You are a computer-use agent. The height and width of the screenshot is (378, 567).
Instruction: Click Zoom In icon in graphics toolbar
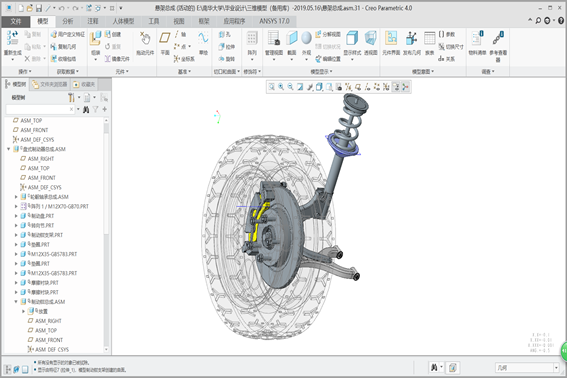point(281,87)
